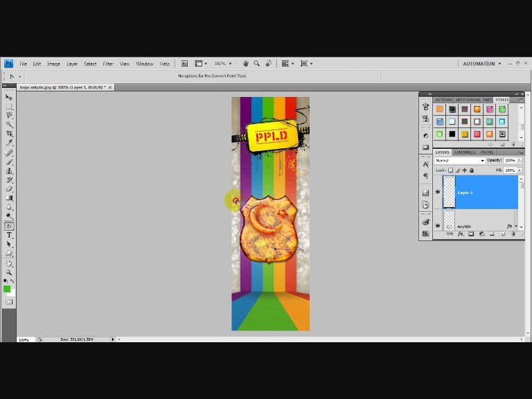Delete layer with trash icon in Layers panel
This screenshot has height=399, width=532.
pyautogui.click(x=513, y=234)
